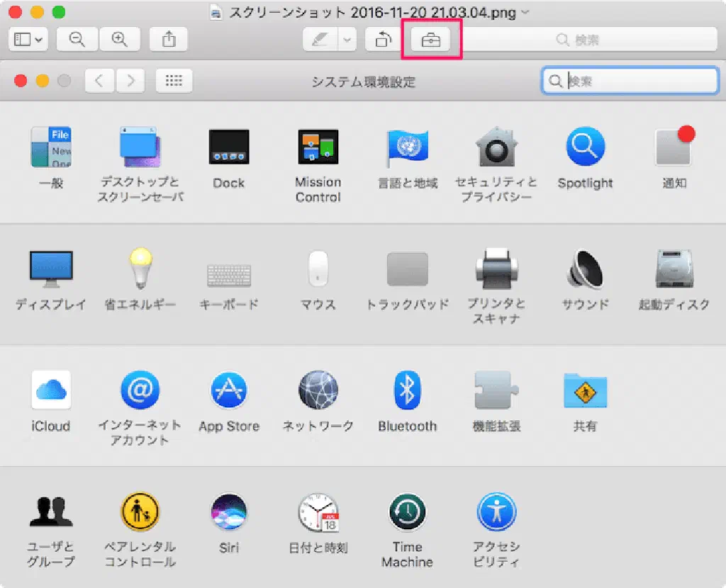The image size is (726, 588).
Task: Expand the highlight pen dropdown arrow
Action: (x=347, y=40)
